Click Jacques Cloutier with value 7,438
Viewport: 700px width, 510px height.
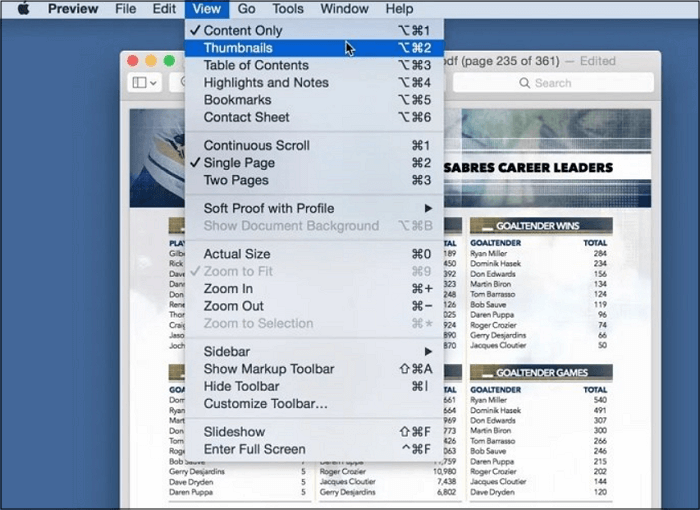click(348, 482)
